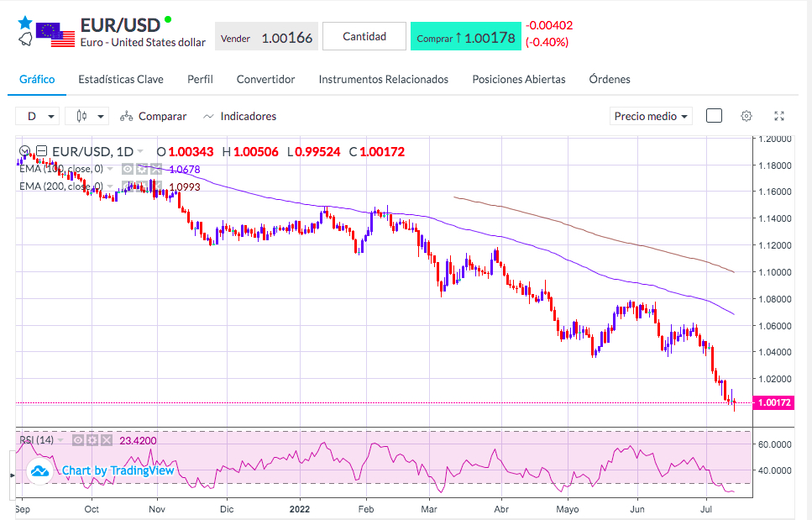
Task: Click the minus box icon beside EUR/USD legend
Action: 42,151
